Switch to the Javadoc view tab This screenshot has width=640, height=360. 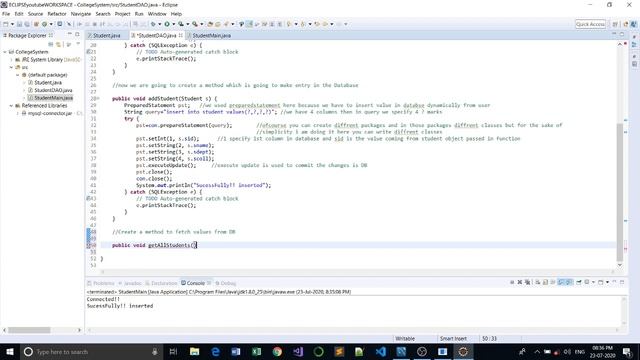tap(130, 283)
